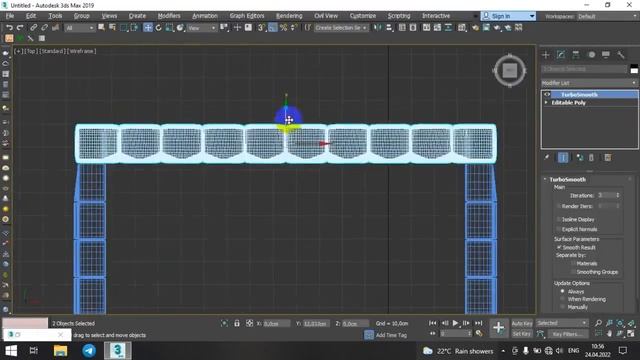640x360 pixels.
Task: Remove modifier using the trash icon
Action: click(x=591, y=158)
